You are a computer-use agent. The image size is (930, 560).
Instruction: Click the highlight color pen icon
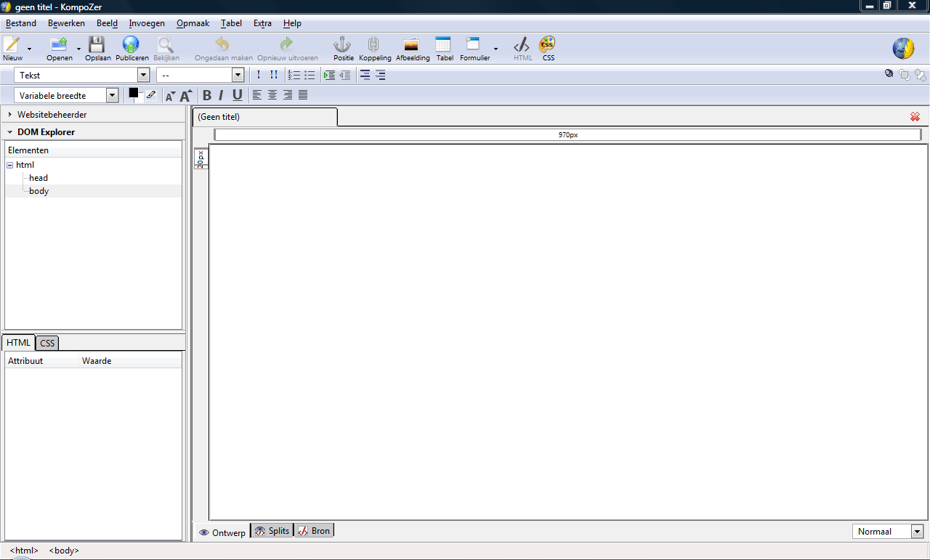point(150,94)
